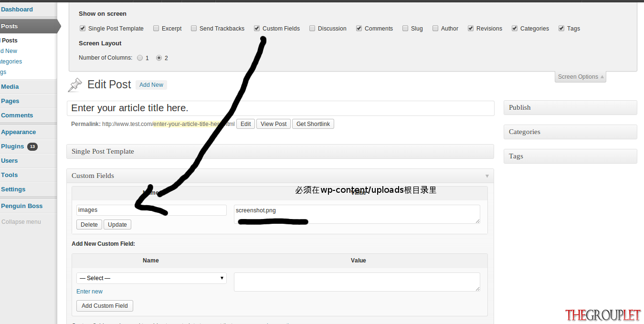Click the highlighted permalink slug
The height and width of the screenshot is (324, 644).
189,124
